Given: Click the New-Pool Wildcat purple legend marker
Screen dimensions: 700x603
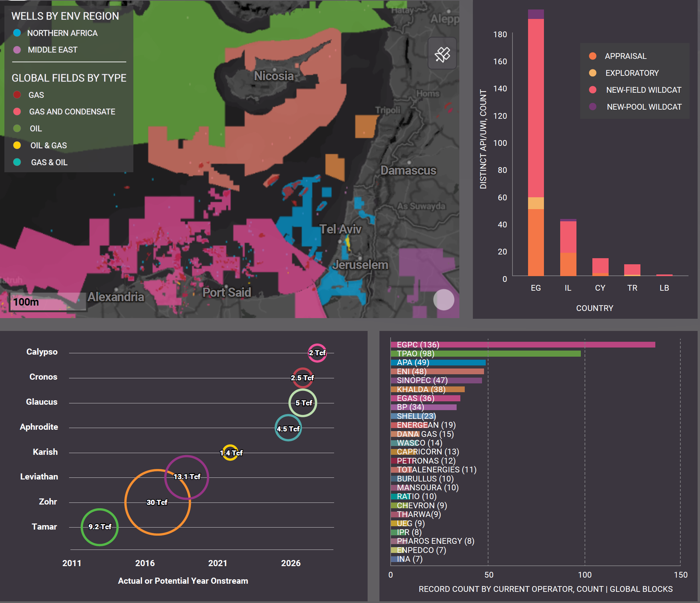Looking at the screenshot, I should click(592, 107).
